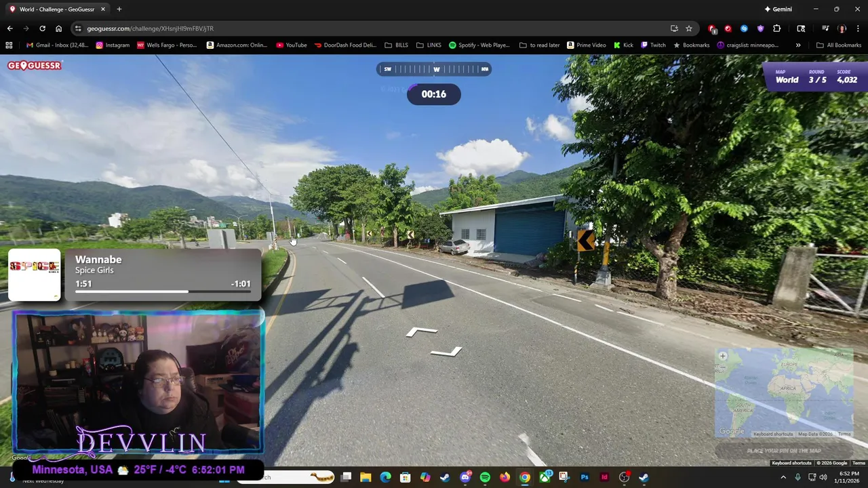Install app icon in address bar
Image resolution: width=868 pixels, height=488 pixels.
pyautogui.click(x=674, y=28)
